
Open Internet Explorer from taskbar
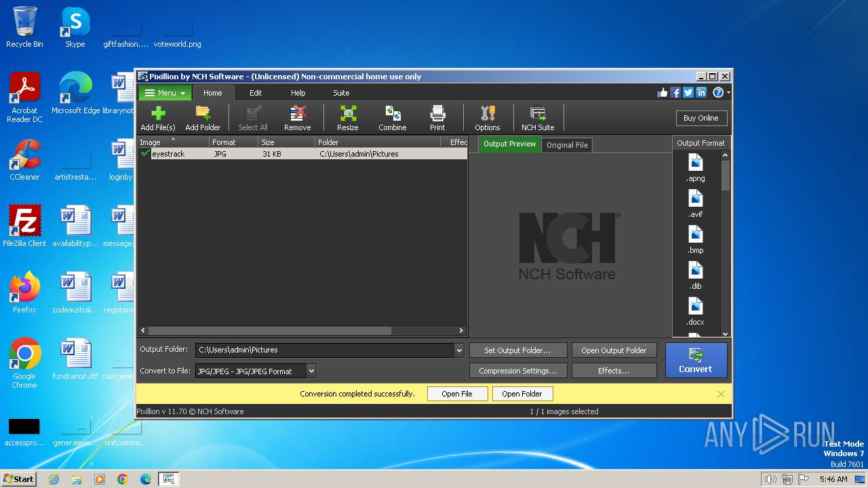pyautogui.click(x=54, y=479)
